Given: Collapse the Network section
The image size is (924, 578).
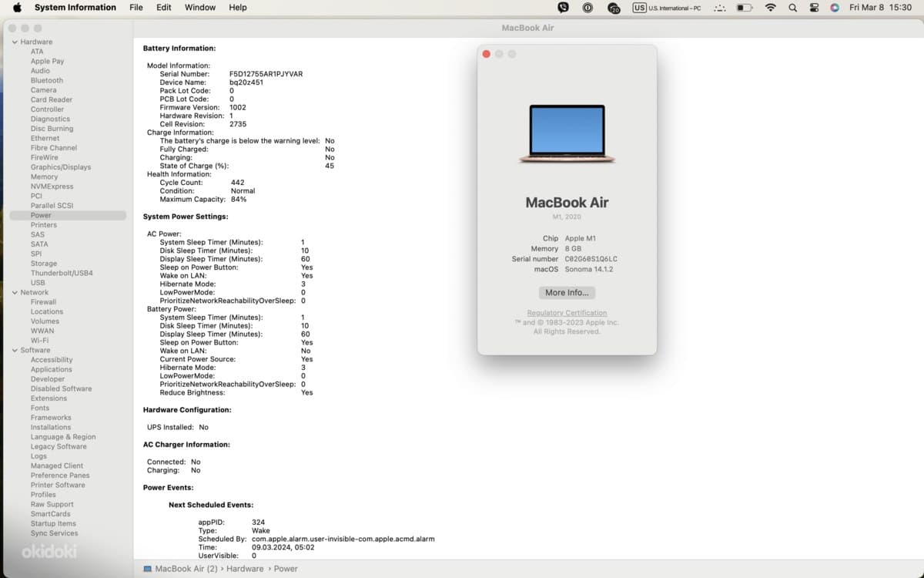Looking at the screenshot, I should [15, 292].
